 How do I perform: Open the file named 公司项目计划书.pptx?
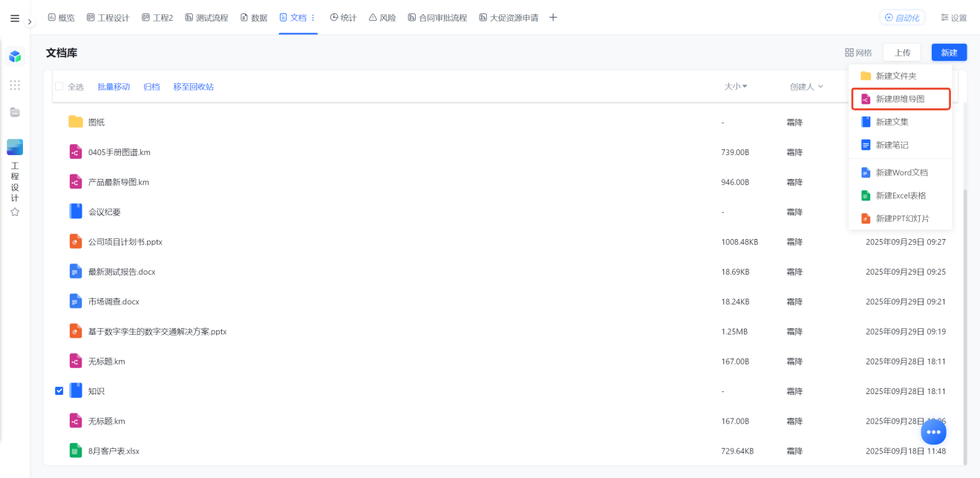click(x=125, y=241)
